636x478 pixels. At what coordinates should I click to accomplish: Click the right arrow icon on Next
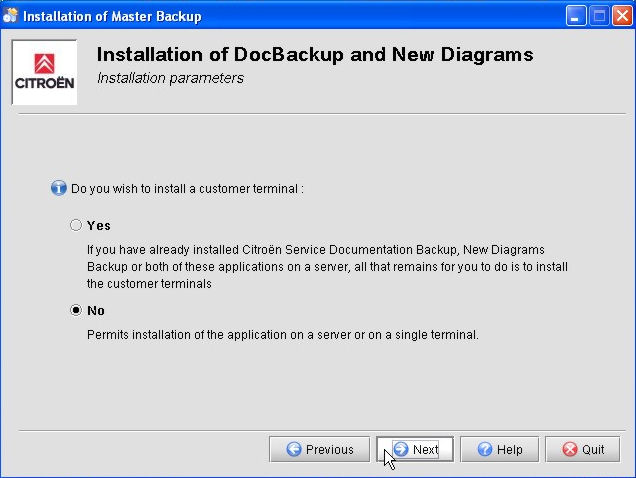[401, 450]
